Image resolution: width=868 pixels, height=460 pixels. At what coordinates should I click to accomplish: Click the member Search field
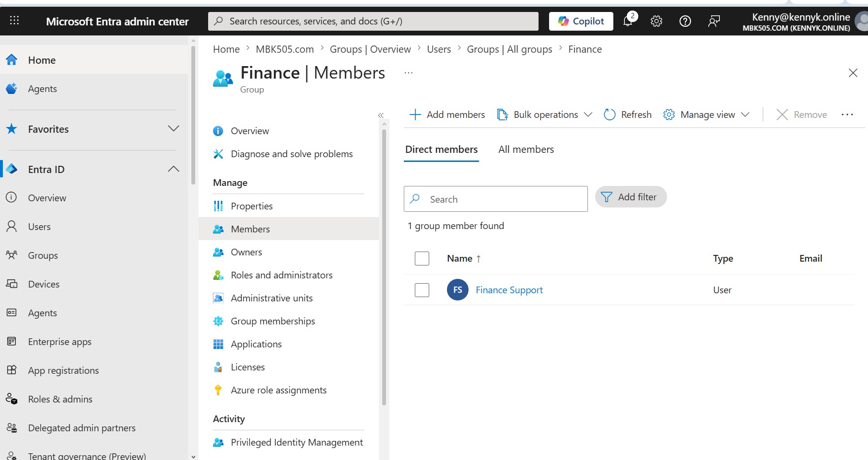click(496, 199)
